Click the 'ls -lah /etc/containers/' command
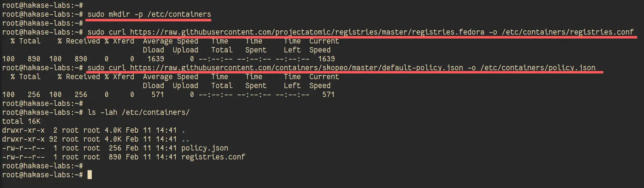The width and height of the screenshot is (644, 188). pos(138,112)
